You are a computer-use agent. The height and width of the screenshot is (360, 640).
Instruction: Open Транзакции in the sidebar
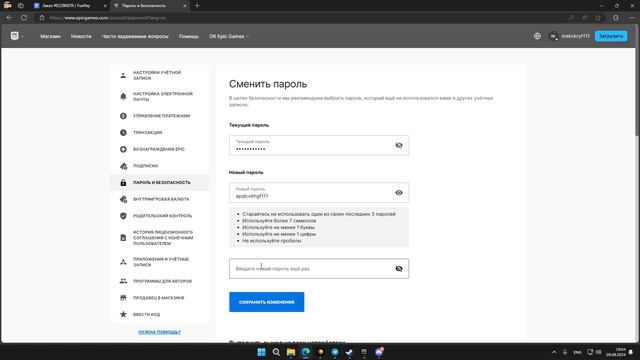point(147,133)
